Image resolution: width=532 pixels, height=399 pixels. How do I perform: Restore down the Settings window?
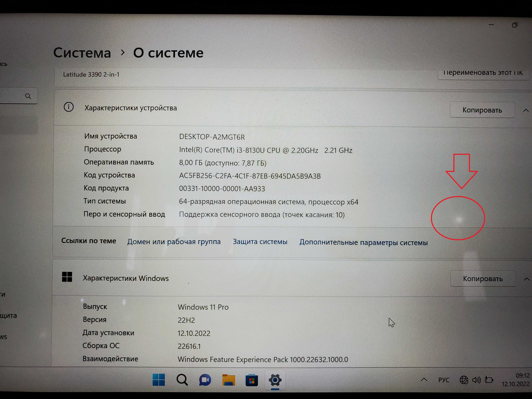coord(514,25)
